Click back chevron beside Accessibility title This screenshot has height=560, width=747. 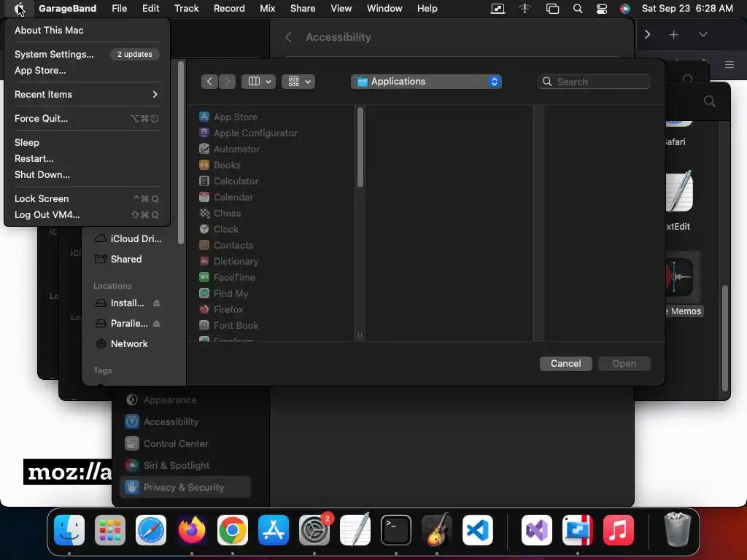[288, 37]
